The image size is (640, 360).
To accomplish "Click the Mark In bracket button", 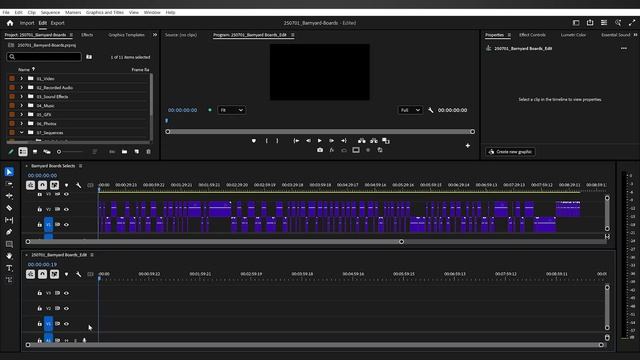I will 267,141.
